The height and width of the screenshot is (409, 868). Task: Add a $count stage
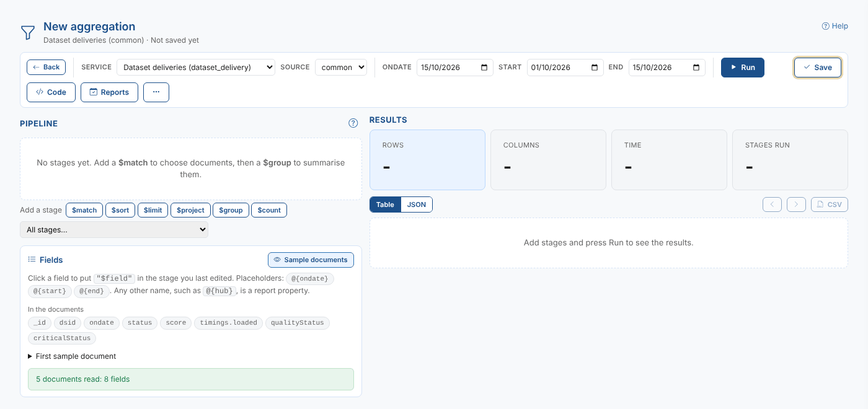pyautogui.click(x=269, y=210)
